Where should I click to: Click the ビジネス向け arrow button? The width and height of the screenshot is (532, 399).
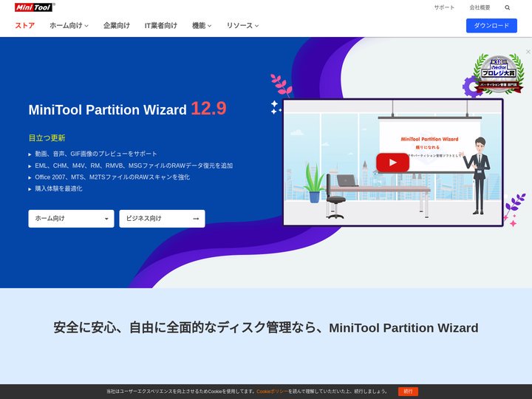click(x=162, y=219)
